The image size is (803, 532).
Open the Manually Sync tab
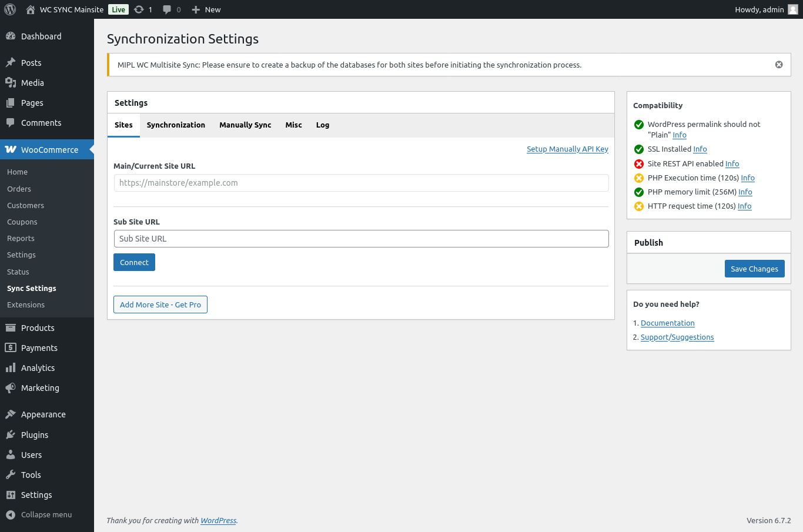[245, 125]
